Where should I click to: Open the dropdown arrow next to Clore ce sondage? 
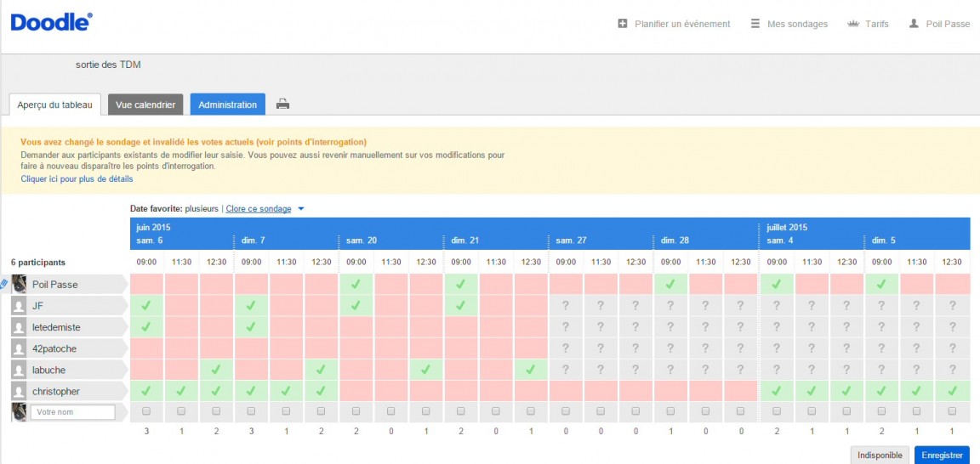[301, 209]
